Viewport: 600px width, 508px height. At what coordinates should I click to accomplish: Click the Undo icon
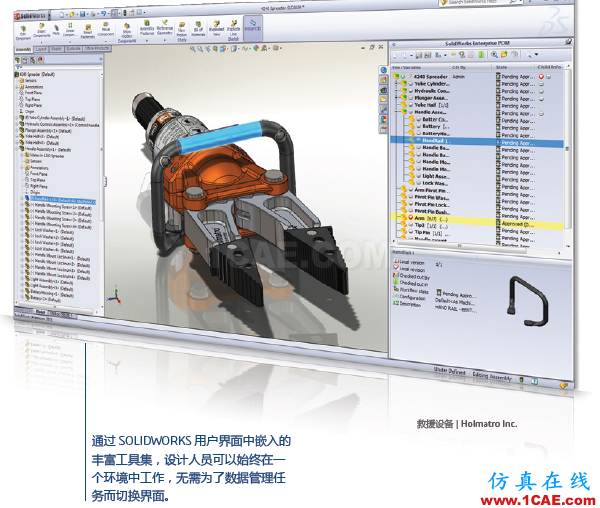click(103, 14)
